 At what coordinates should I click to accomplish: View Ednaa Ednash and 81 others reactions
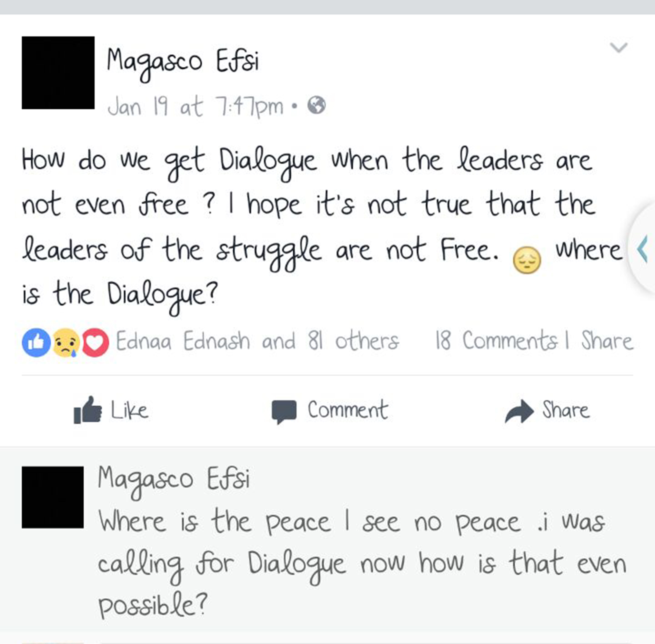tap(257, 341)
